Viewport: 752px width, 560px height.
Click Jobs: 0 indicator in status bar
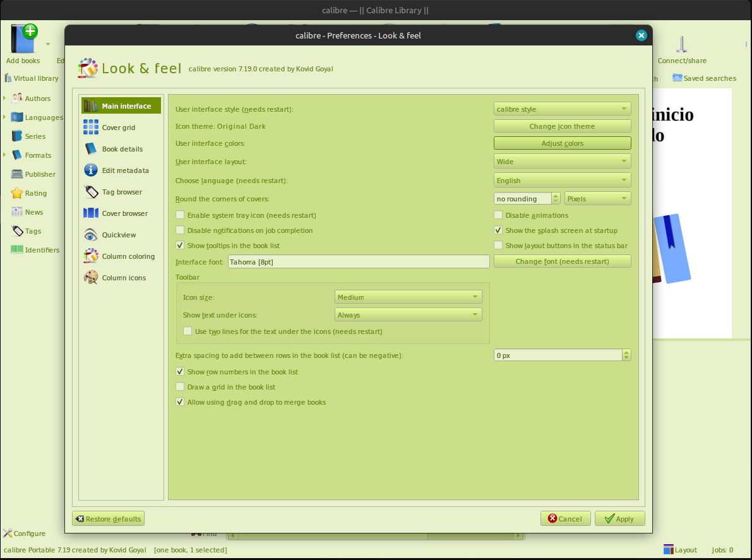722,550
